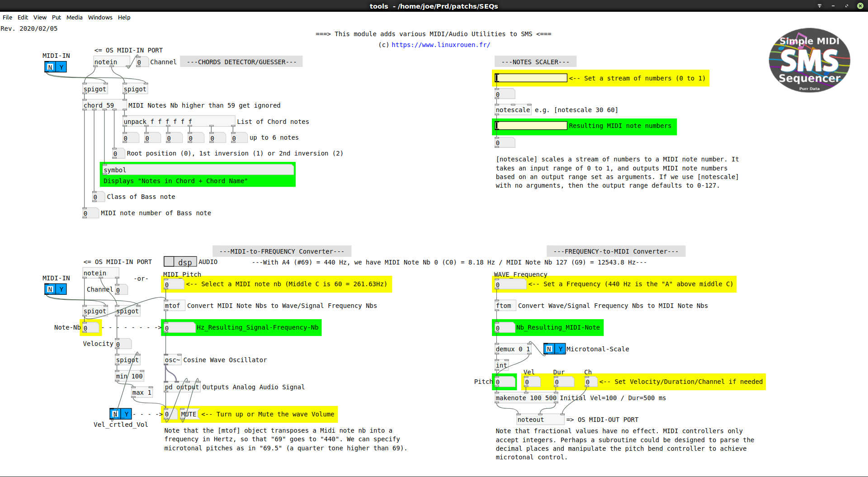Click the symbol box showing chord name

[x=198, y=170]
